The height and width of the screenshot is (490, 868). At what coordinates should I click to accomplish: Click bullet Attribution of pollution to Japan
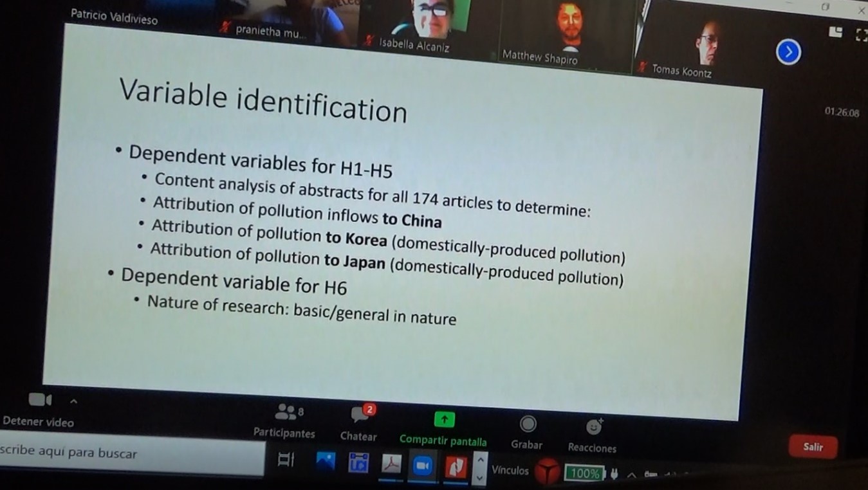click(386, 264)
